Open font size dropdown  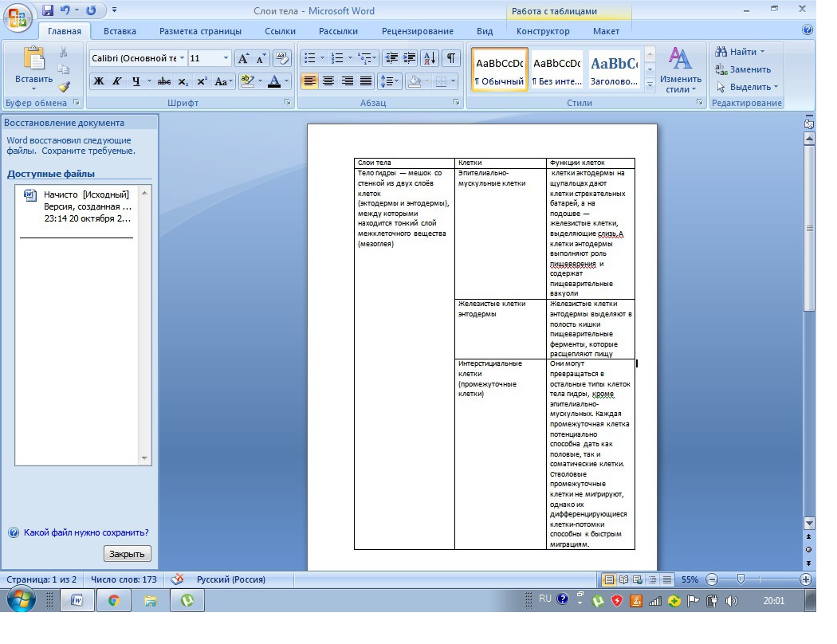tap(226, 58)
